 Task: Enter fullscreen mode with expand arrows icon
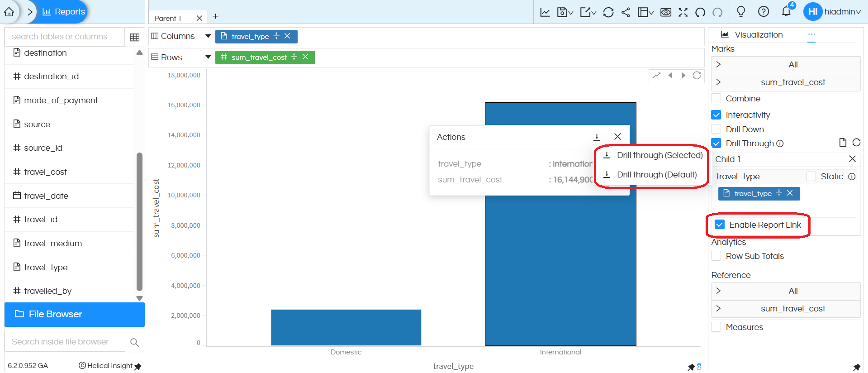click(x=683, y=12)
